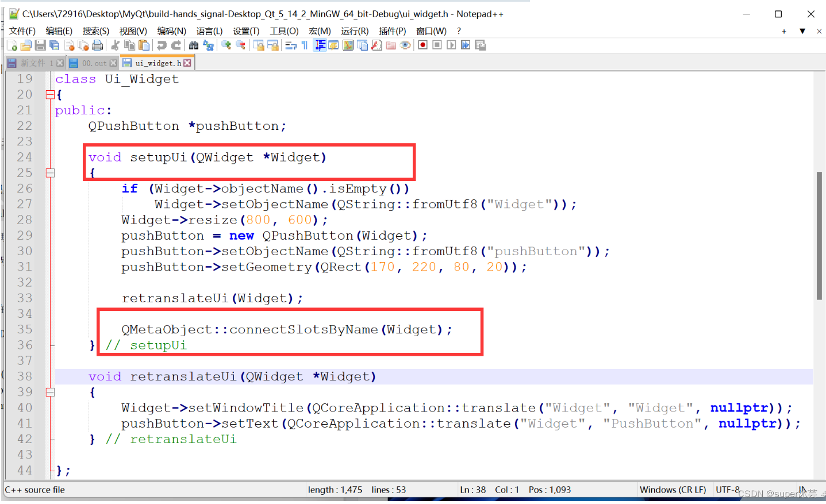Create a new file with the New icon

tap(12, 45)
